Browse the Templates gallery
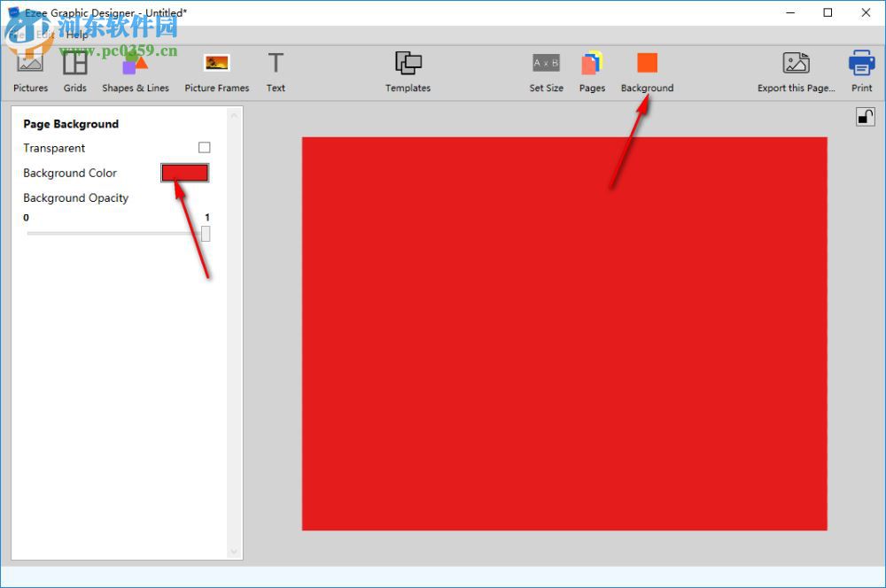Viewport: 886px width, 588px height. 408,71
